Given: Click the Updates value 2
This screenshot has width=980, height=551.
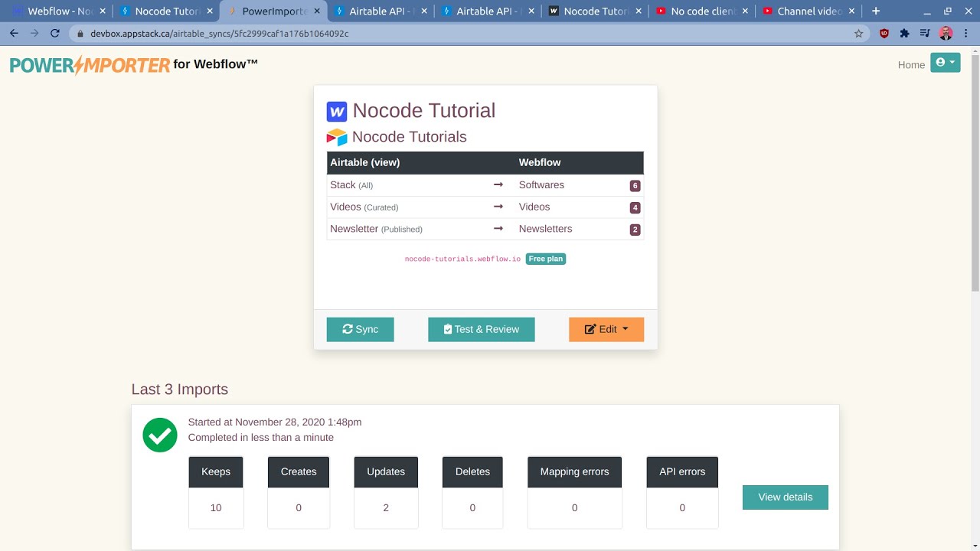Looking at the screenshot, I should tap(386, 508).
